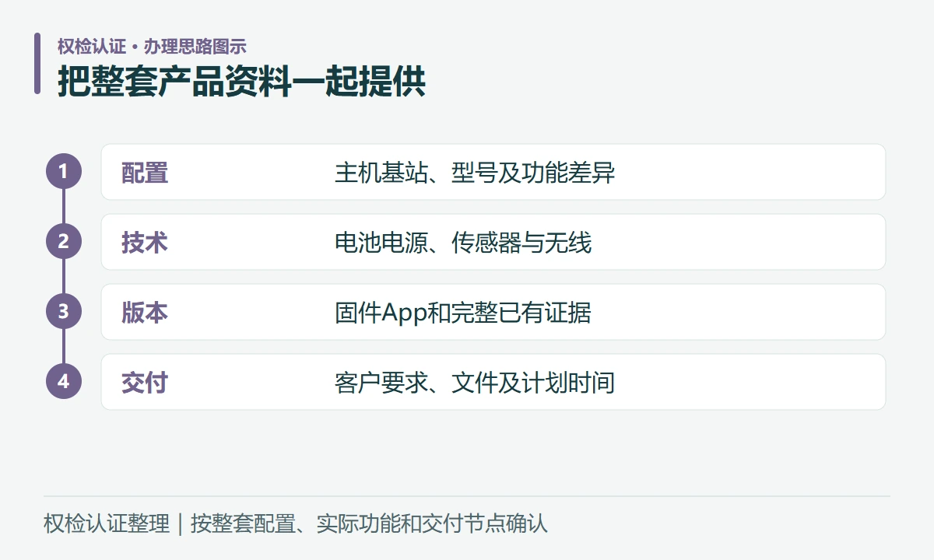Click the text 电池电源、传感器与无线
This screenshot has width=934, height=560.
(463, 243)
